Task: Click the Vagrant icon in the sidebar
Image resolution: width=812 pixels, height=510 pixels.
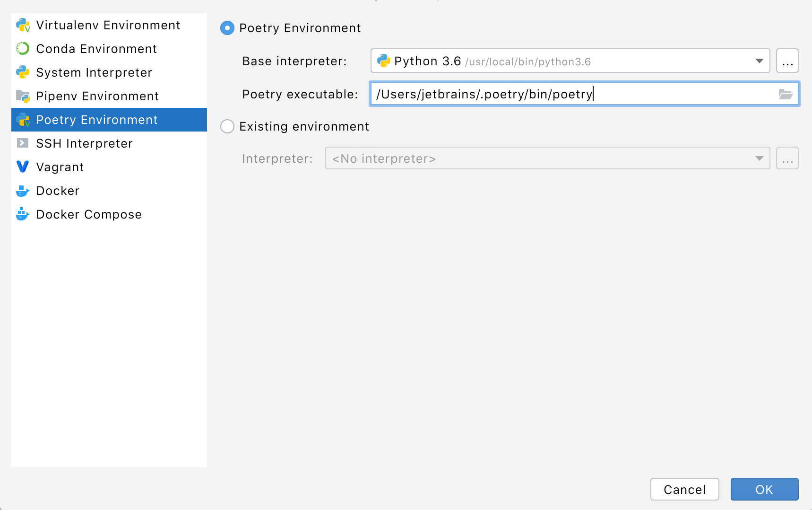Action: [x=22, y=167]
